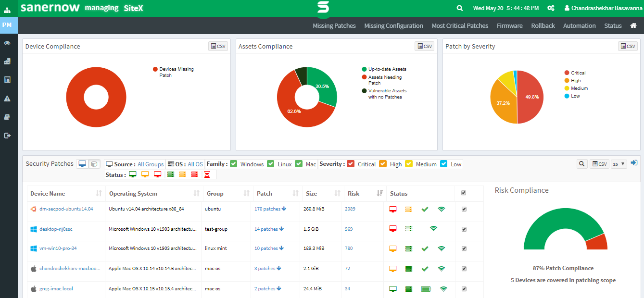Open the rows-per-page selector showing 15
The height and width of the screenshot is (298, 644).
[x=619, y=164]
